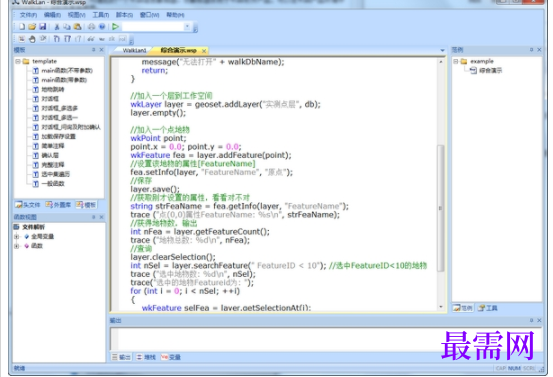Save the script with the floppy icon
Image resolution: width=553 pixels, height=377 pixels.
pyautogui.click(x=43, y=26)
